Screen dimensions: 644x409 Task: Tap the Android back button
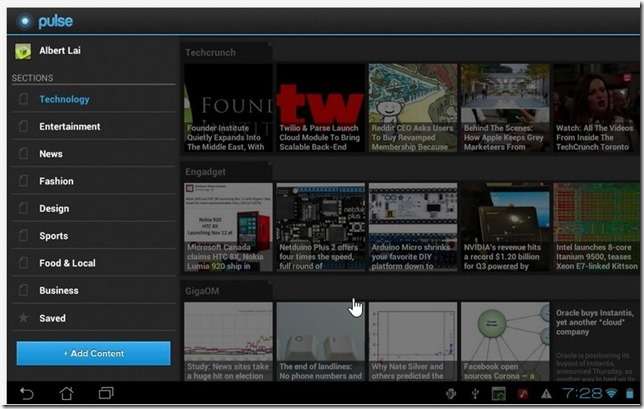point(27,393)
